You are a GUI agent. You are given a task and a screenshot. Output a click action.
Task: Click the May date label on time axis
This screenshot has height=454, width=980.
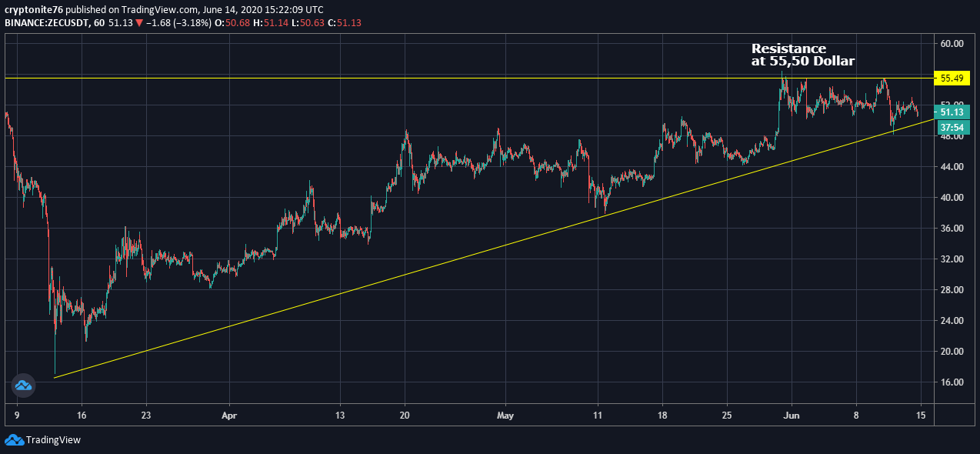coord(505,414)
